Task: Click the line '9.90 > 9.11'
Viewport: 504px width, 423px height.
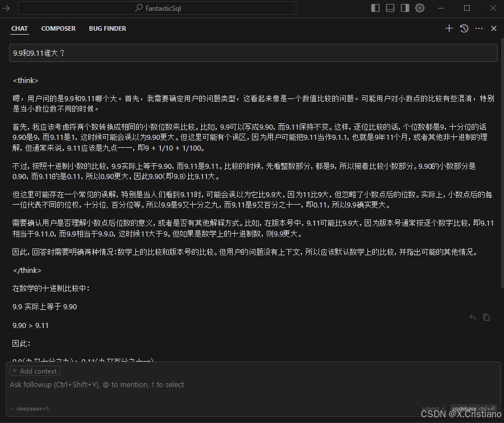Action: pyautogui.click(x=31, y=325)
